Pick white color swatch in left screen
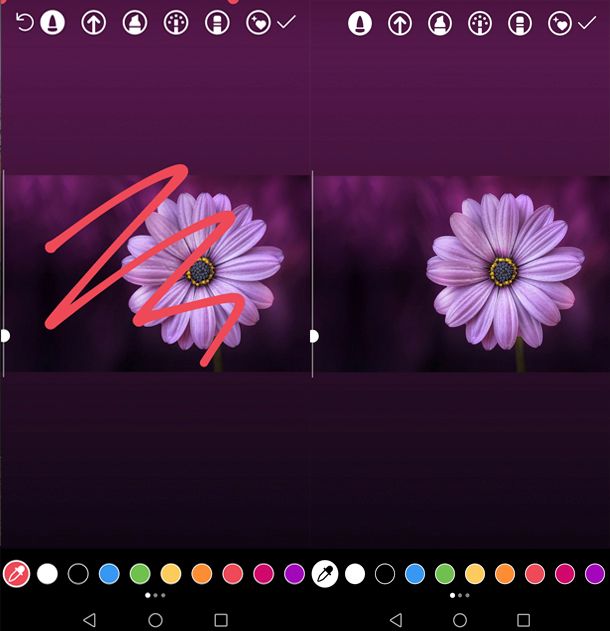 tap(47, 574)
